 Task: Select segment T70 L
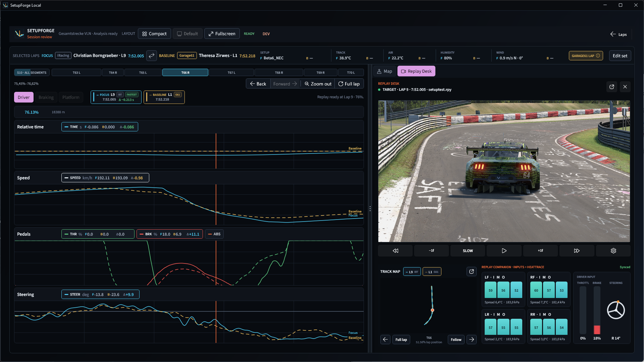click(x=351, y=72)
